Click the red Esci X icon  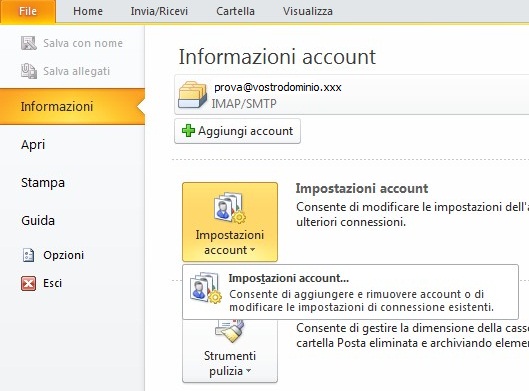click(x=28, y=283)
